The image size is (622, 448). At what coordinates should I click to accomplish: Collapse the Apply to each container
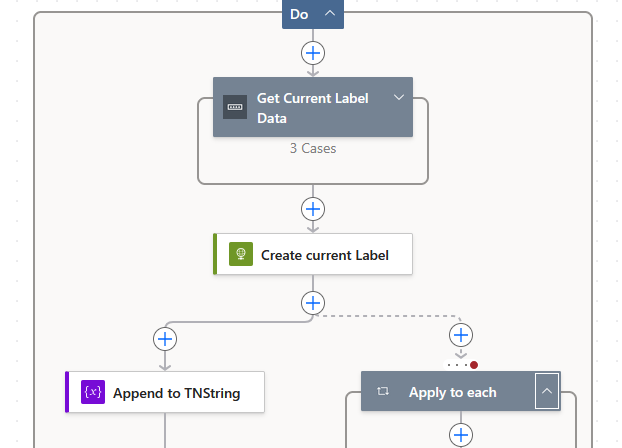coord(546,392)
